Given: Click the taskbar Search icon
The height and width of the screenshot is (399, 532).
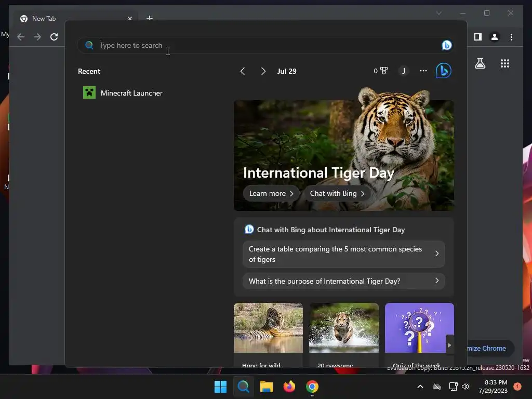Looking at the screenshot, I should click(243, 387).
